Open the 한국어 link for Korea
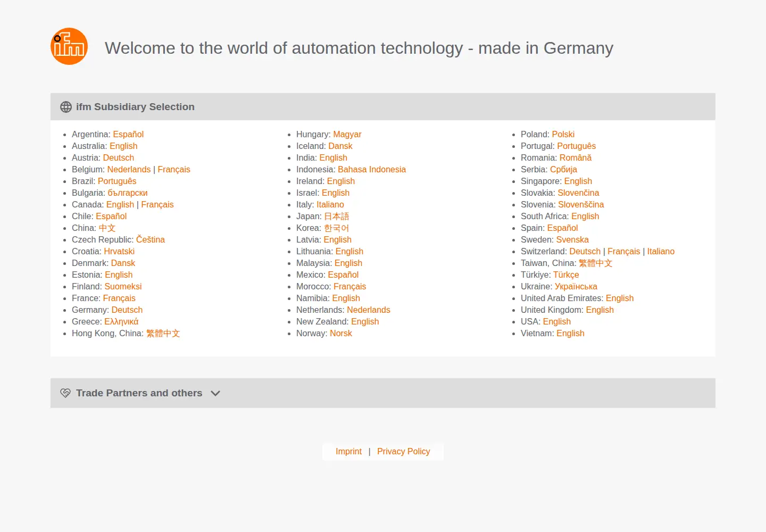 click(337, 228)
